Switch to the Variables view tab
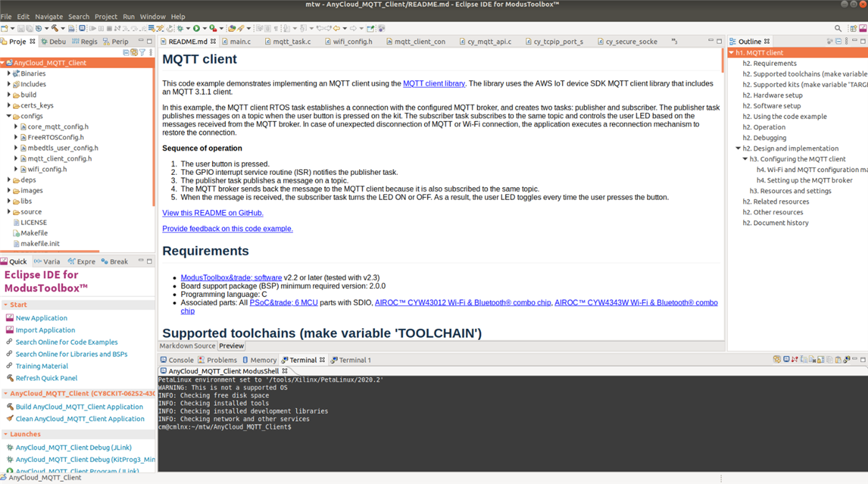The image size is (868, 484). point(47,262)
